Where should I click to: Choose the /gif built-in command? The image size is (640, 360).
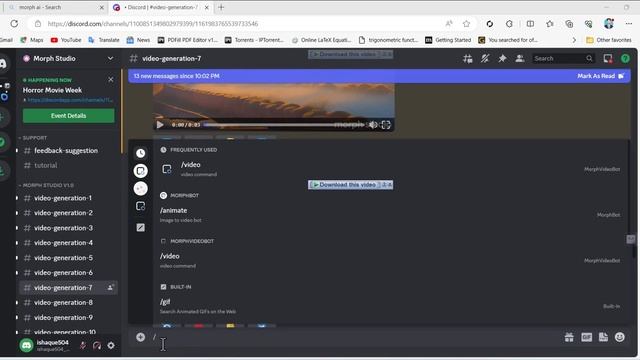(x=391, y=306)
